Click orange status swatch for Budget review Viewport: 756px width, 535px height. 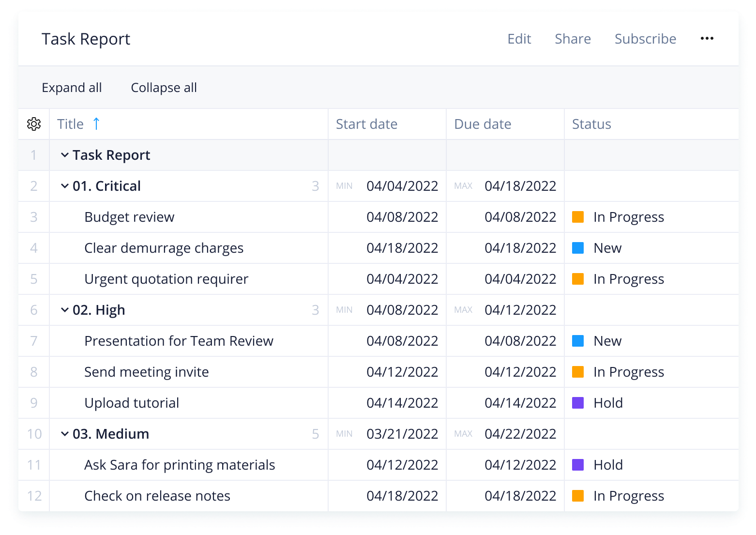click(x=578, y=217)
